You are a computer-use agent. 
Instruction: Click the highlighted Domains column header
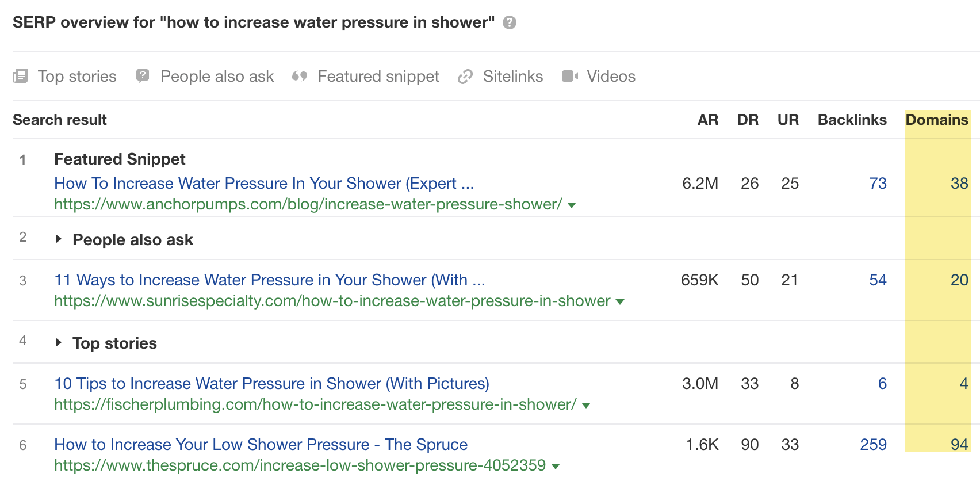(x=937, y=120)
